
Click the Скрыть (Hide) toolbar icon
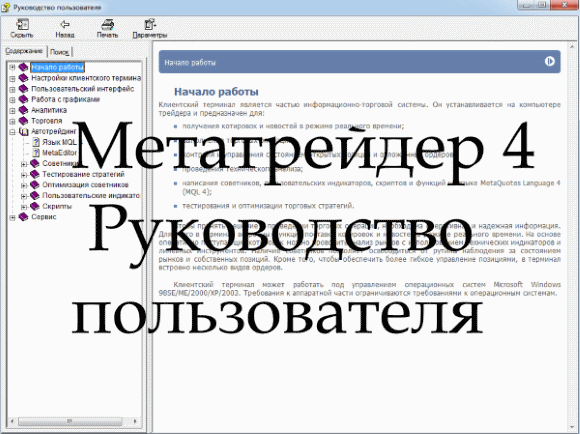22,25
